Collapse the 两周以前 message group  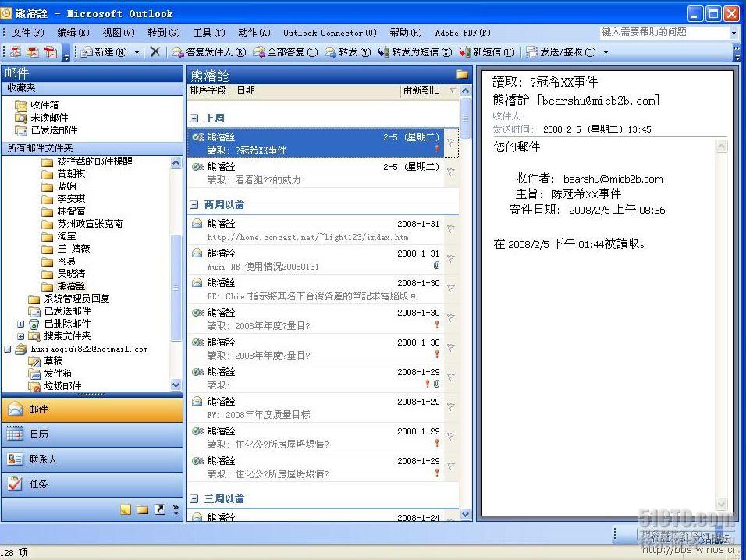[x=194, y=205]
